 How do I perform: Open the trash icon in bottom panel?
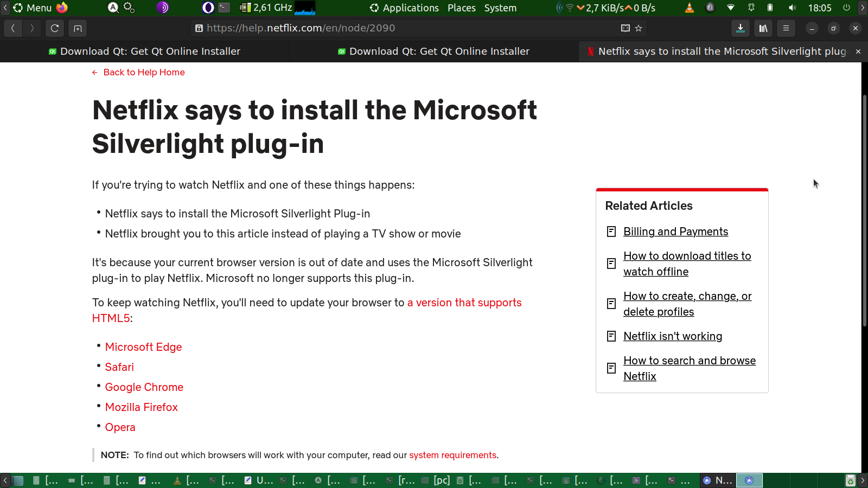[x=851, y=480]
